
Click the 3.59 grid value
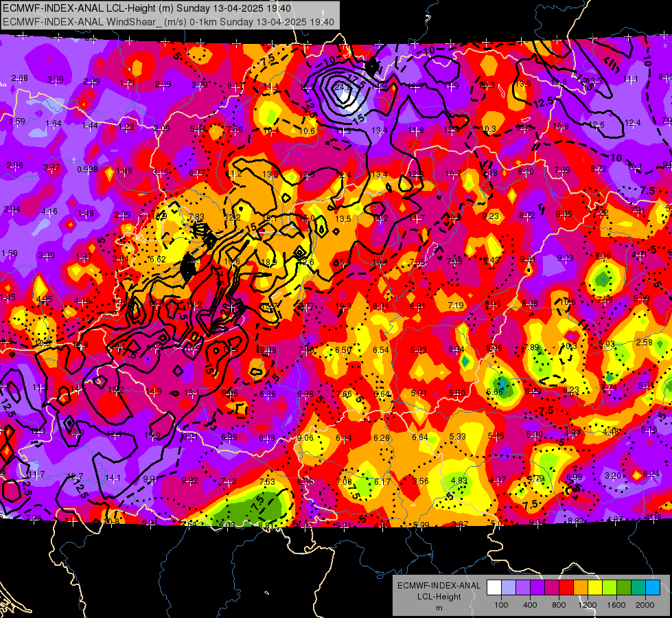(x=56, y=80)
